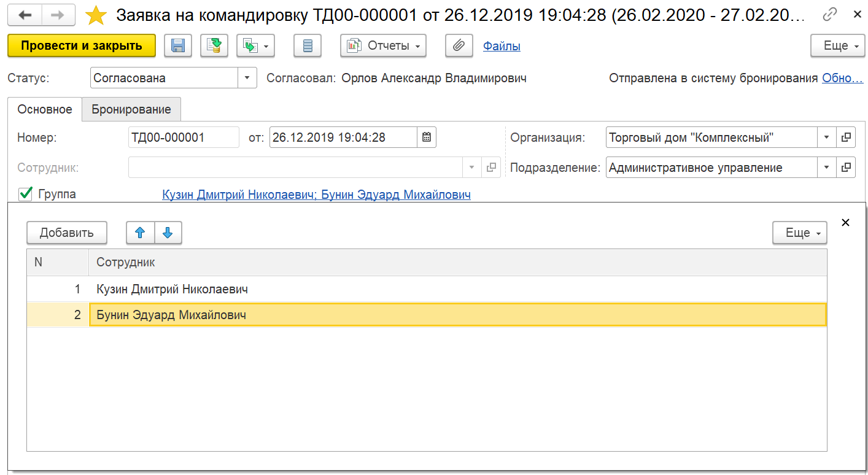Open the Организация record via open icon
Image resolution: width=868 pixels, height=475 pixels.
click(846, 137)
